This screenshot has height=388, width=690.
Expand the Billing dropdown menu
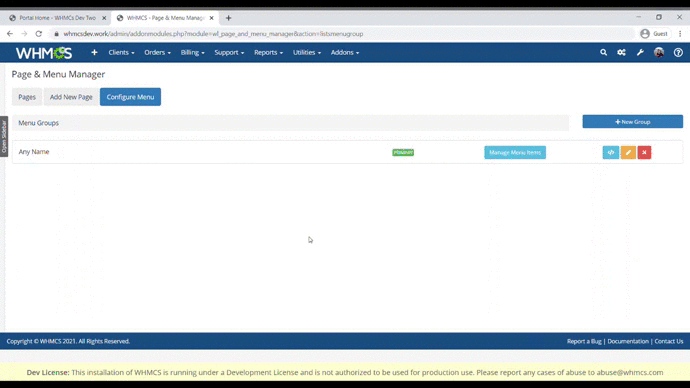[x=192, y=52]
